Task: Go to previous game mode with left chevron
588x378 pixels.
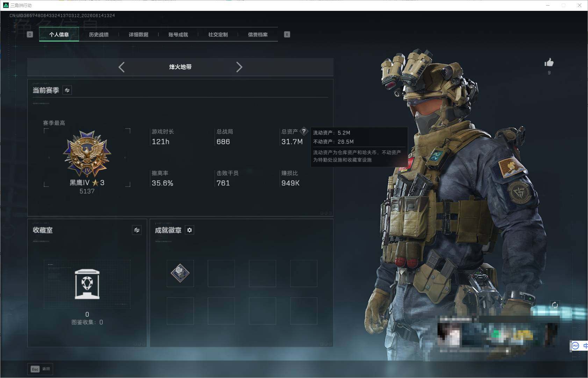Action: (121, 67)
